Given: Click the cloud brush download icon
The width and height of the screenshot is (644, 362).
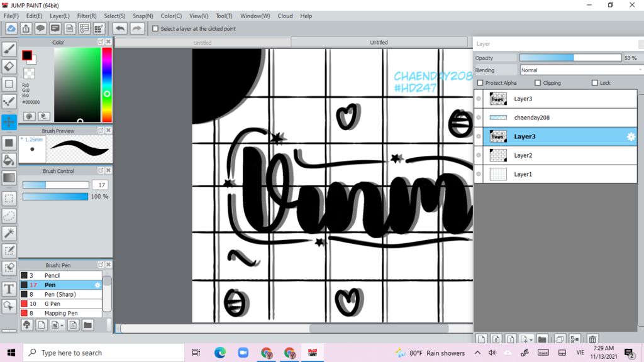Looking at the screenshot, I should point(26,325).
